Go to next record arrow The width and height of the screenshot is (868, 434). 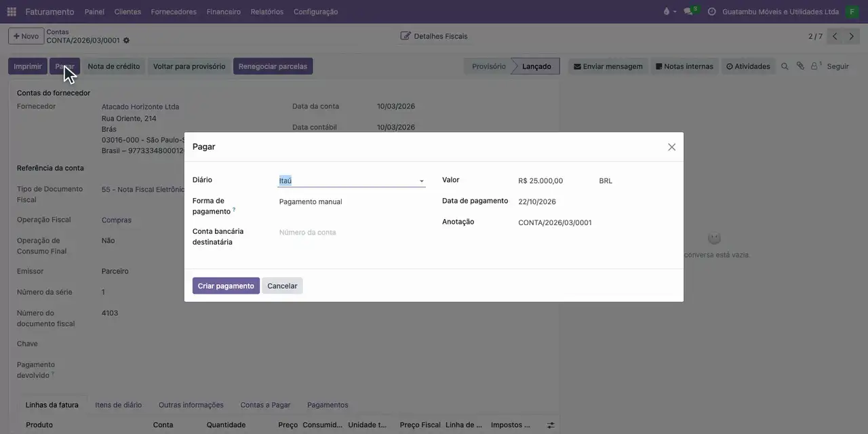[x=852, y=37]
